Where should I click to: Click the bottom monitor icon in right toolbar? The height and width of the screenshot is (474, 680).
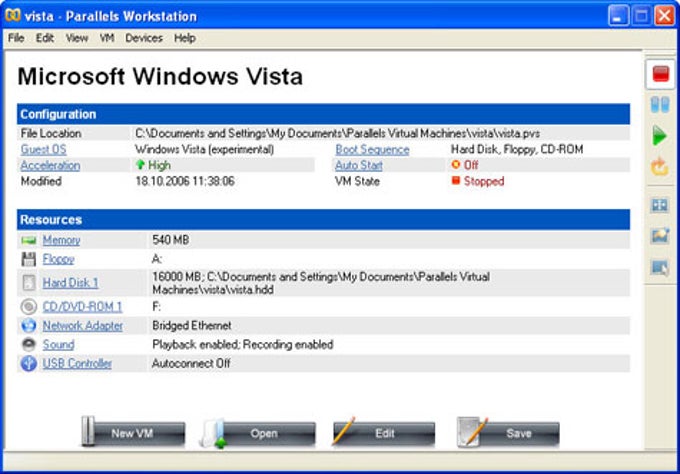click(660, 267)
